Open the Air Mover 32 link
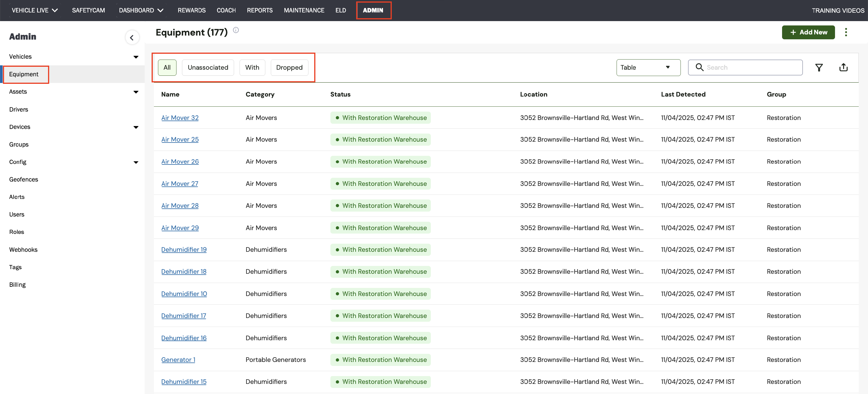 tap(180, 118)
